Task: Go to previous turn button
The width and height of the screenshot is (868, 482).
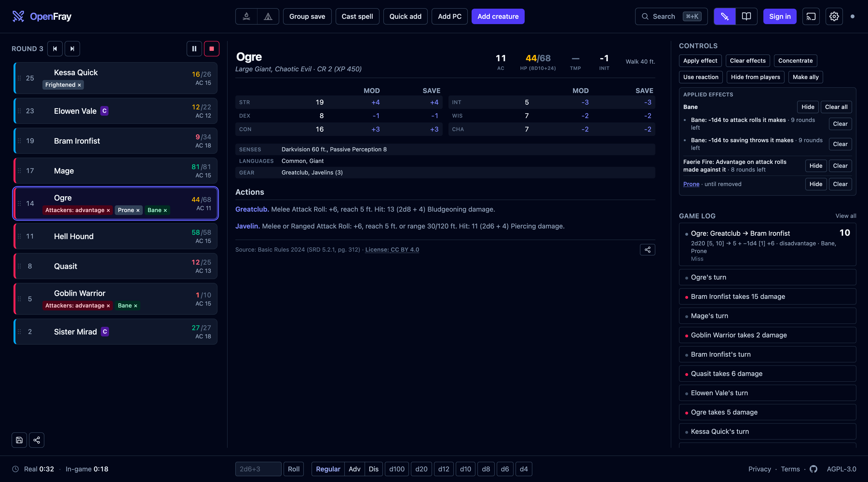Action: (55, 49)
